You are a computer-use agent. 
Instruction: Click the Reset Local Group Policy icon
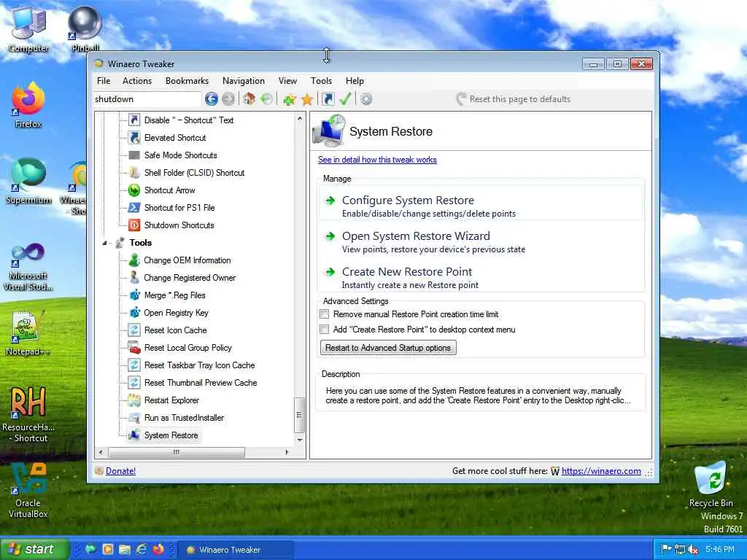(134, 348)
